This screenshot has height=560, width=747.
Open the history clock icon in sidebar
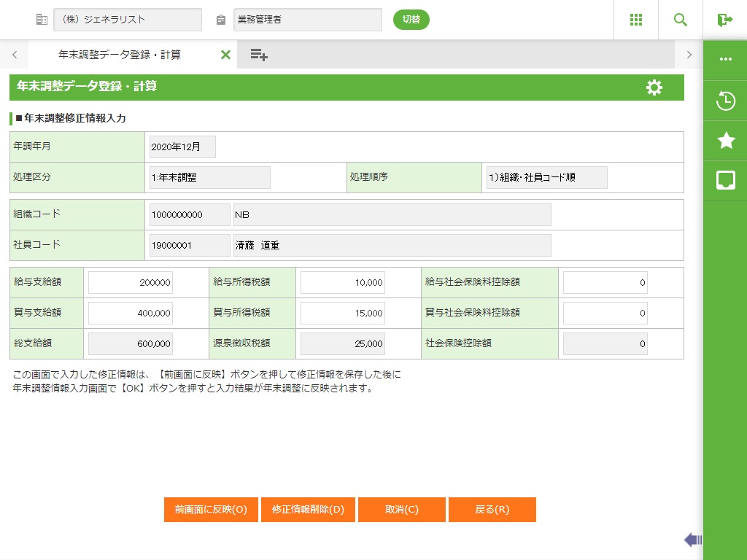tap(726, 101)
